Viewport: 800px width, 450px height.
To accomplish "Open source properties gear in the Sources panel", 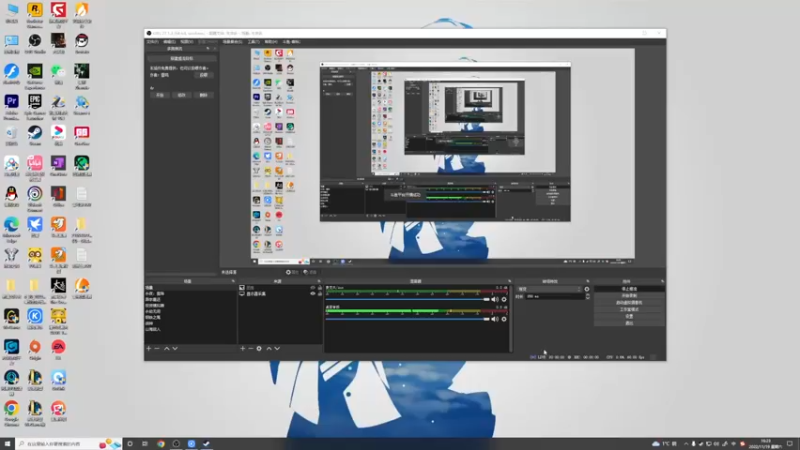I will click(259, 348).
